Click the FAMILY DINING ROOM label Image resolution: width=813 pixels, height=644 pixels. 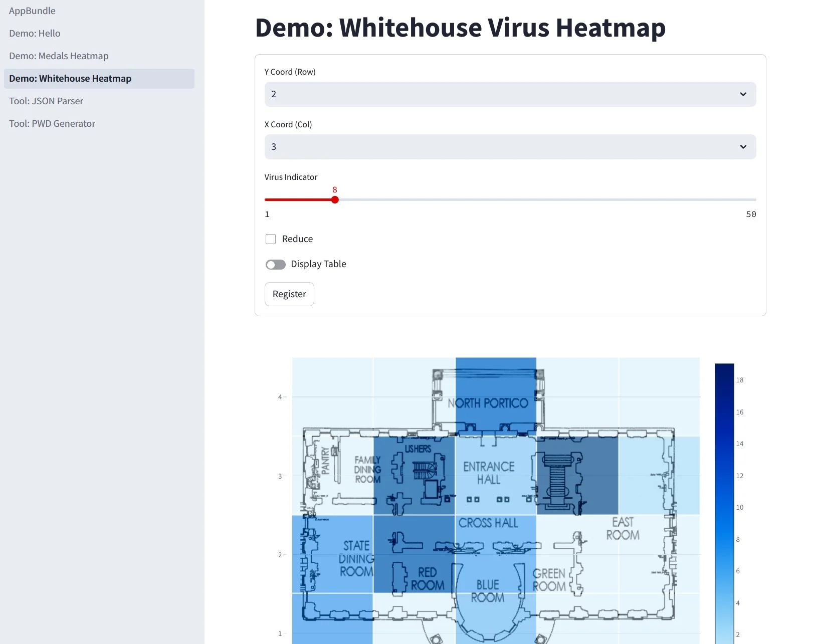[x=368, y=470]
